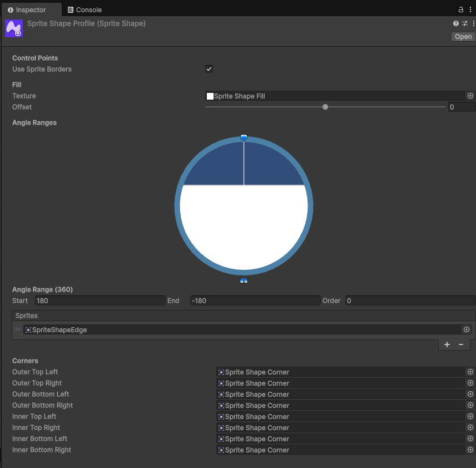Viewport: 476px width, 468px height.
Task: Open picker for Inner Bottom Left corner
Action: point(470,439)
